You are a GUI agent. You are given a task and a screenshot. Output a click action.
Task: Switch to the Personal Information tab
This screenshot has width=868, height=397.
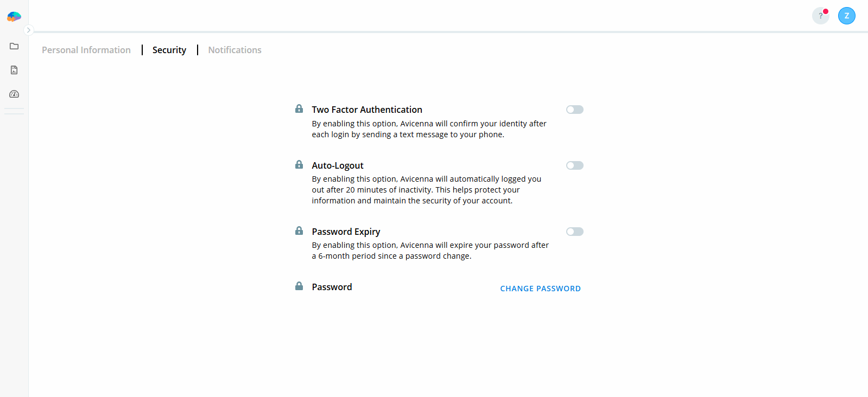point(86,50)
